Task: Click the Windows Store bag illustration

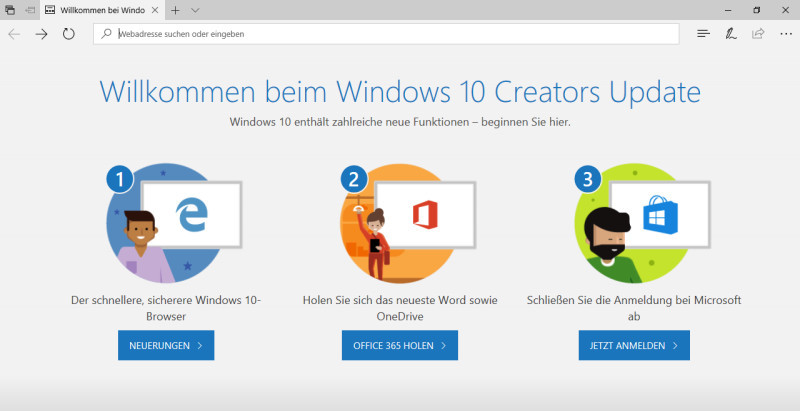Action: click(660, 215)
